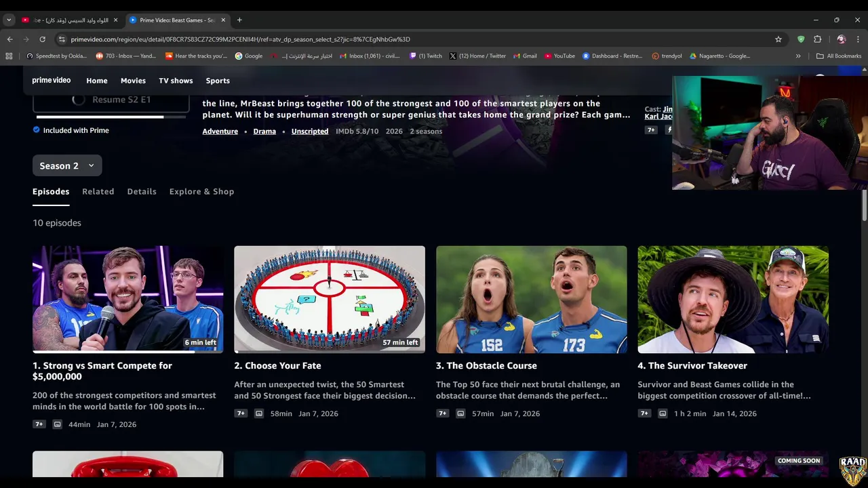Reload the page with the refresh icon
868x488 pixels.
42,39
